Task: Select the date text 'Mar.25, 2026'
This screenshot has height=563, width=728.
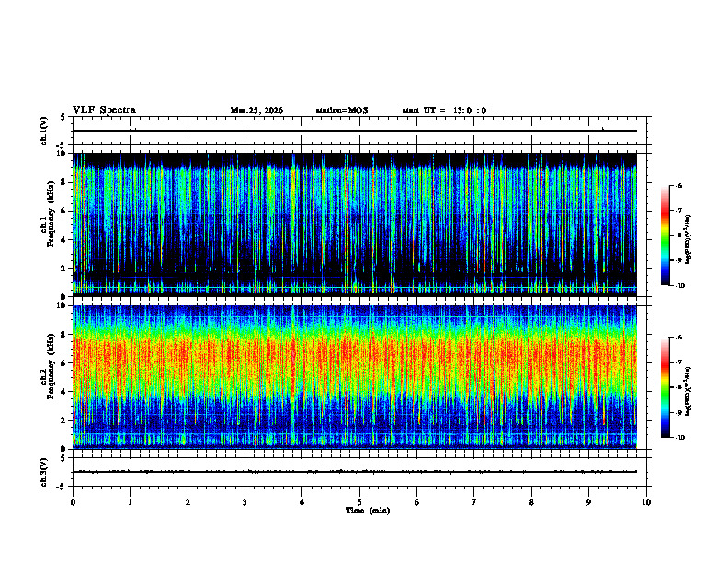Action: click(256, 110)
